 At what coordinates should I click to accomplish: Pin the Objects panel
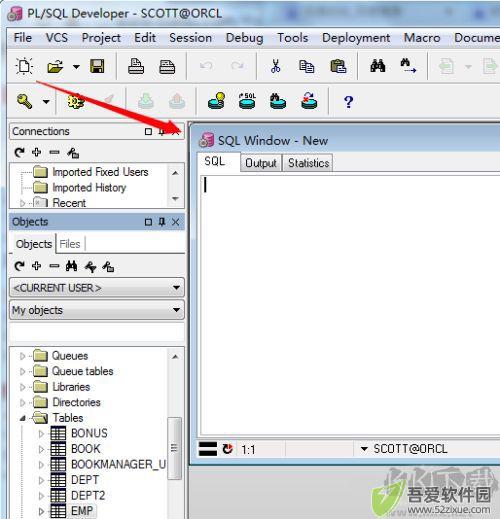[x=162, y=222]
